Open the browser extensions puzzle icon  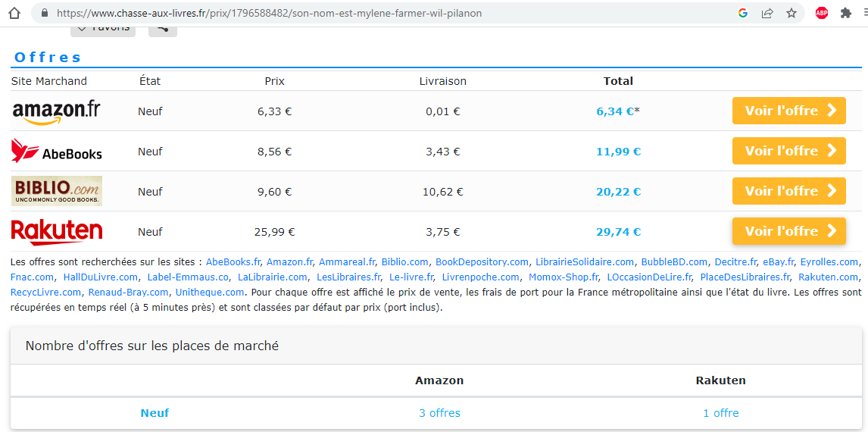(845, 13)
